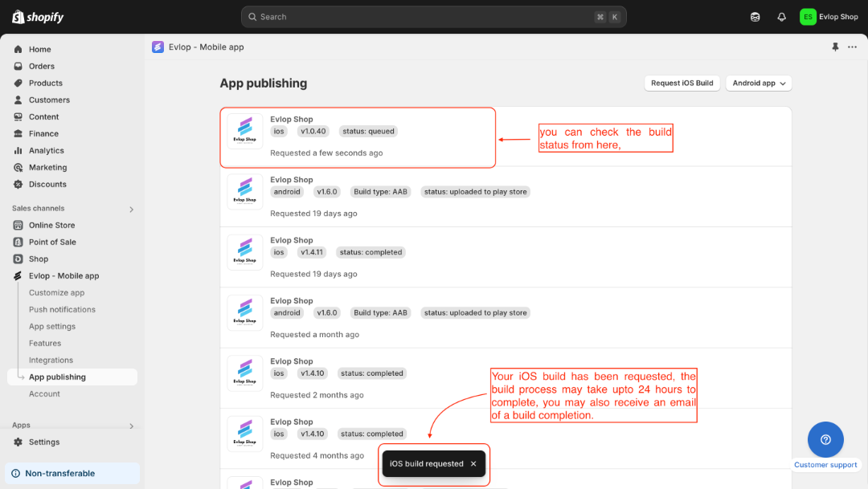
Task: Open the Evlop Shop account menu
Action: click(829, 17)
